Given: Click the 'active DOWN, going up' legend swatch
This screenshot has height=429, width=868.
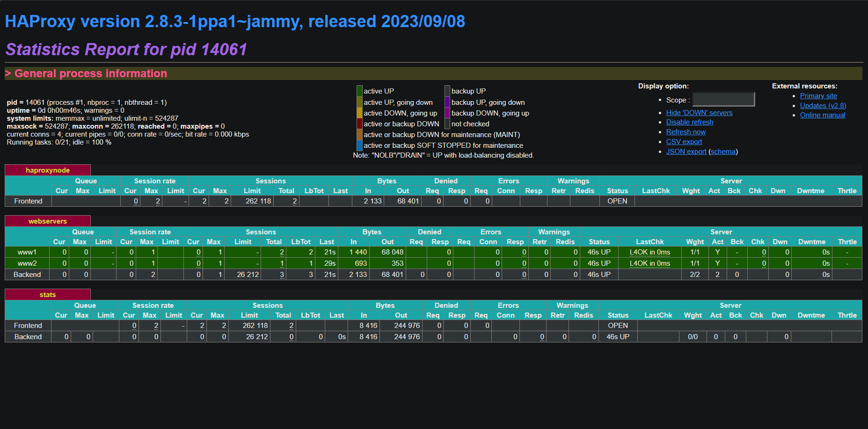Looking at the screenshot, I should pyautogui.click(x=359, y=113).
